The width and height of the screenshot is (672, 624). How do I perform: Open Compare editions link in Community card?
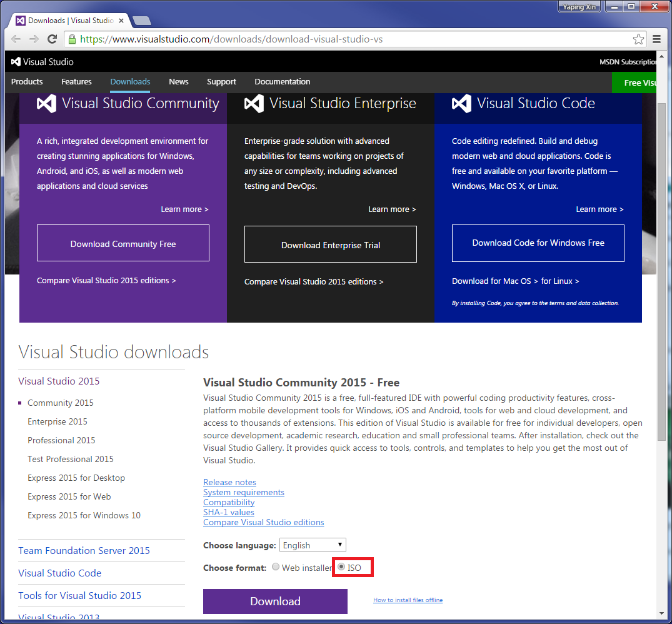tap(106, 280)
